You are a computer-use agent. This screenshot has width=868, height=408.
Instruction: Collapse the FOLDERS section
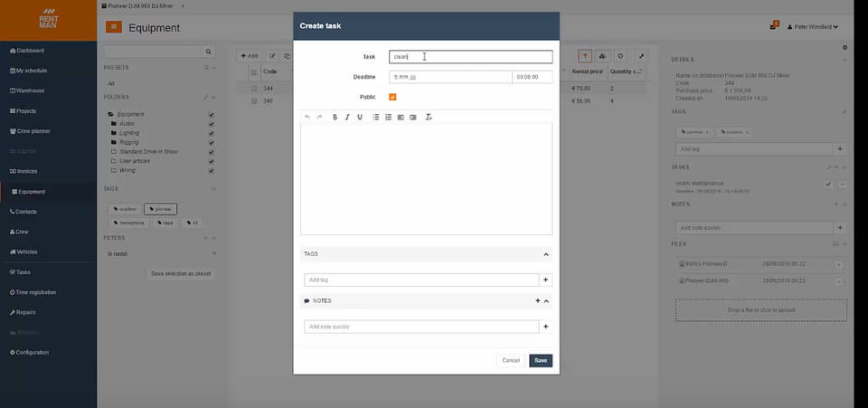click(x=213, y=97)
